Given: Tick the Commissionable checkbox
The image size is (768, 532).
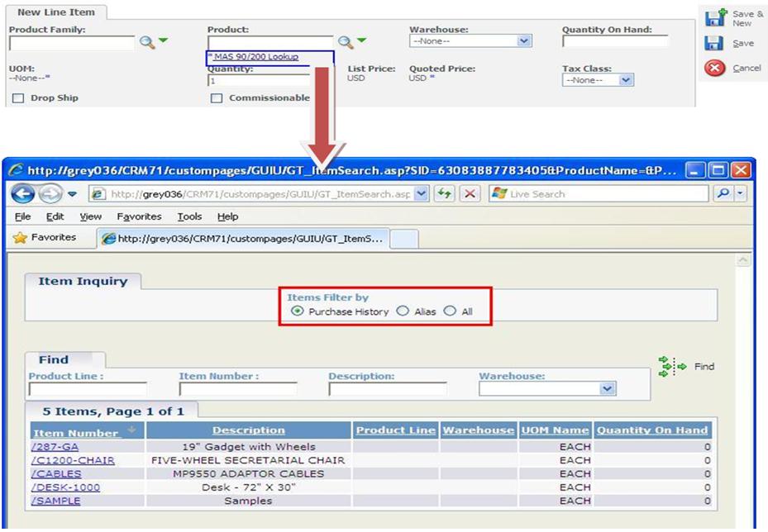Looking at the screenshot, I should point(216,98).
